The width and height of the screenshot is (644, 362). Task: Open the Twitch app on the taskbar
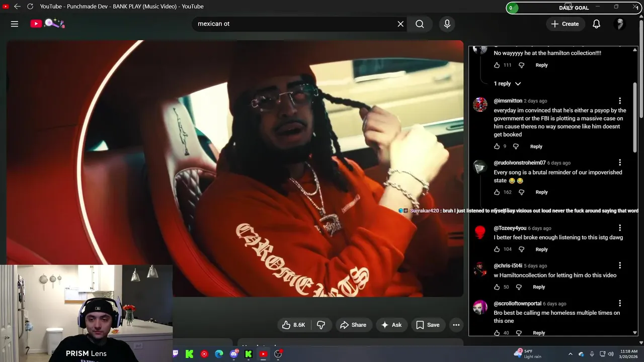(176, 354)
